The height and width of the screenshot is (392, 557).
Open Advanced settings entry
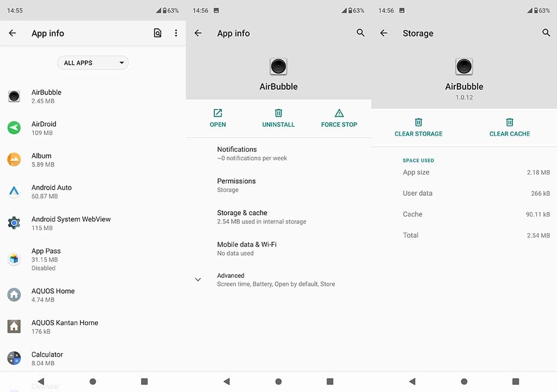[278, 279]
